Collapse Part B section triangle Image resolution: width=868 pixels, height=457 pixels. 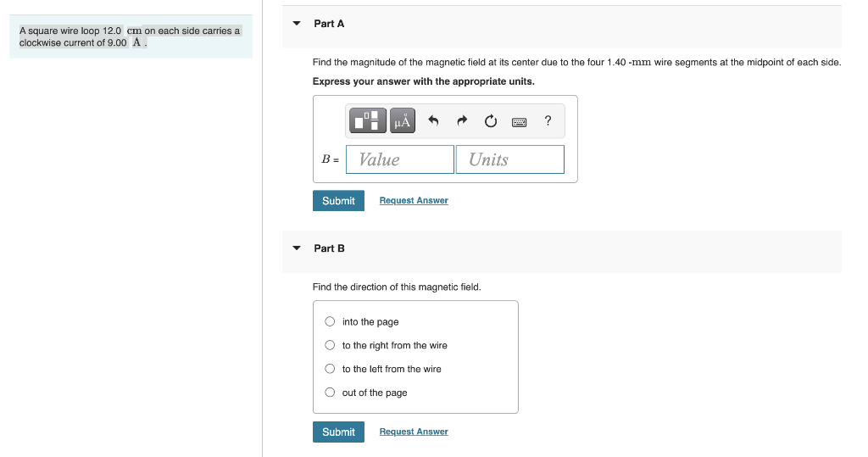tap(297, 248)
